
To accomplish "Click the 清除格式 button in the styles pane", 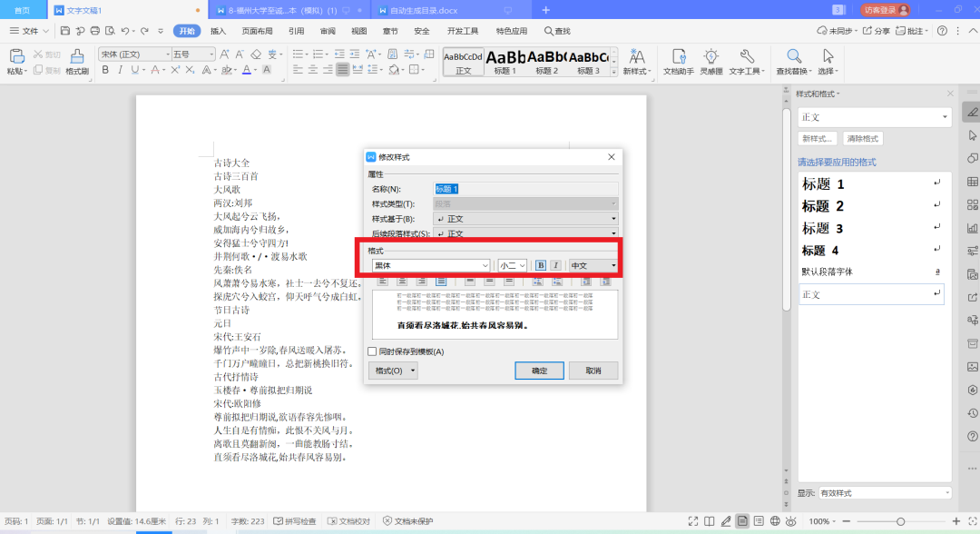I will tap(863, 139).
